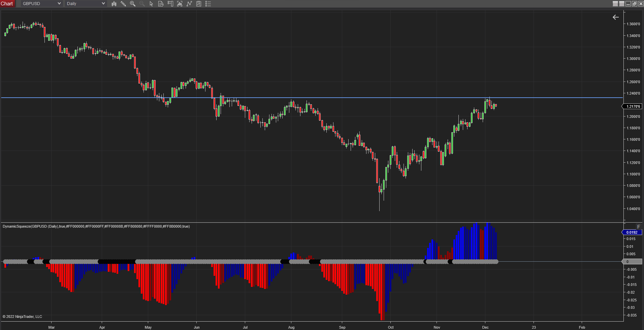Toggle the F fixed scale button

(638, 227)
